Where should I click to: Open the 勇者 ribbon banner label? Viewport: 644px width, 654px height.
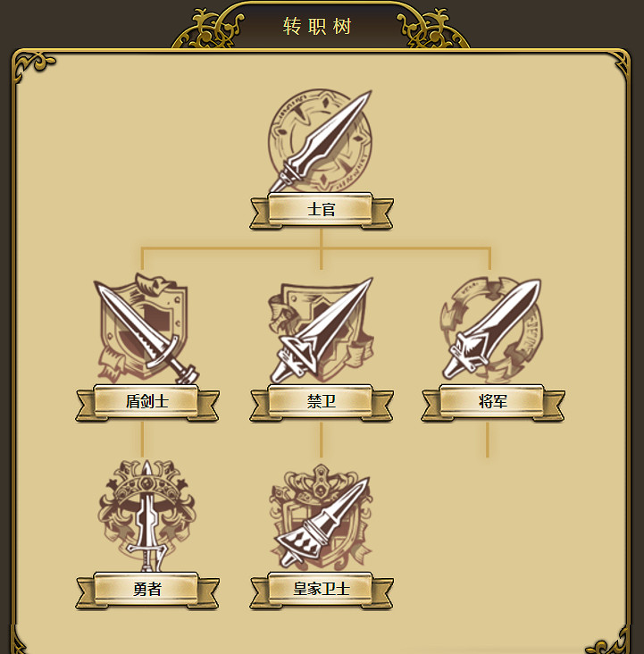pyautogui.click(x=147, y=591)
